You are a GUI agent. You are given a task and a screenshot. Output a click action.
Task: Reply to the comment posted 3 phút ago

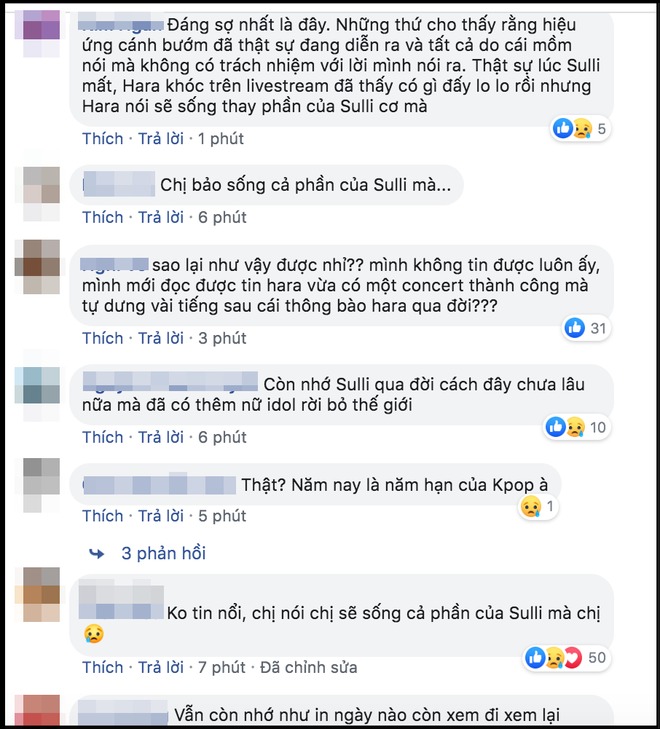(x=161, y=338)
